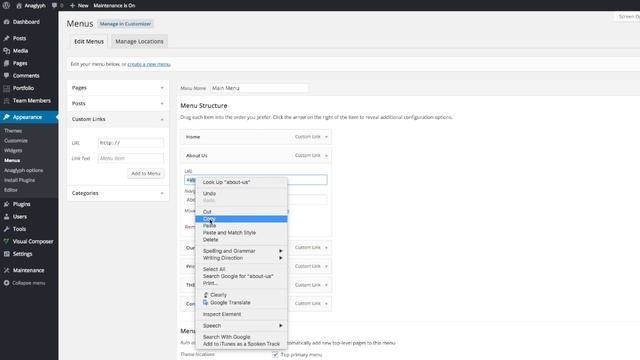The image size is (640, 360).
Task: Open the Widgets submenu link
Action: click(x=13, y=151)
